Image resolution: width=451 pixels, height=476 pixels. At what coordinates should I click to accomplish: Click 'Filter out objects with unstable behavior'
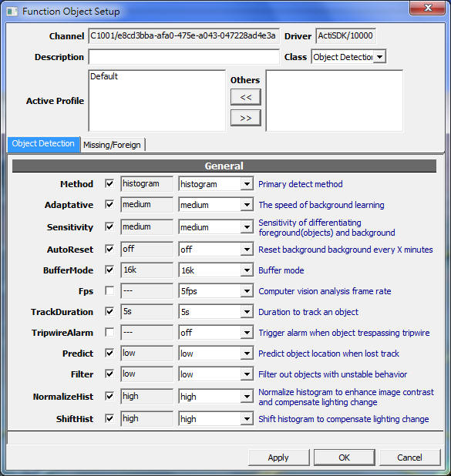[x=332, y=374]
